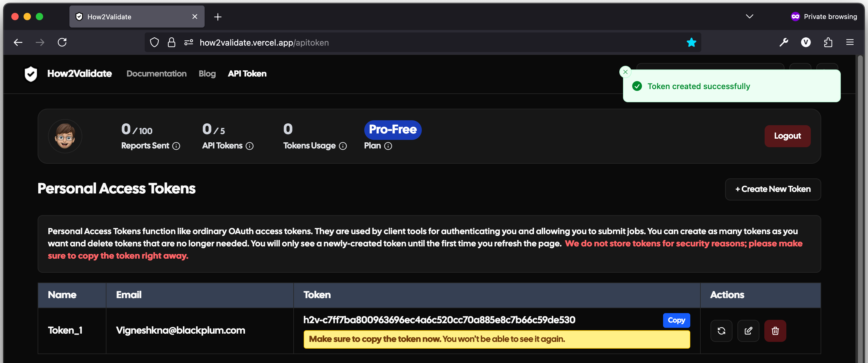This screenshot has height=363, width=868.
Task: Close the Token created successfully notification
Action: pyautogui.click(x=625, y=72)
